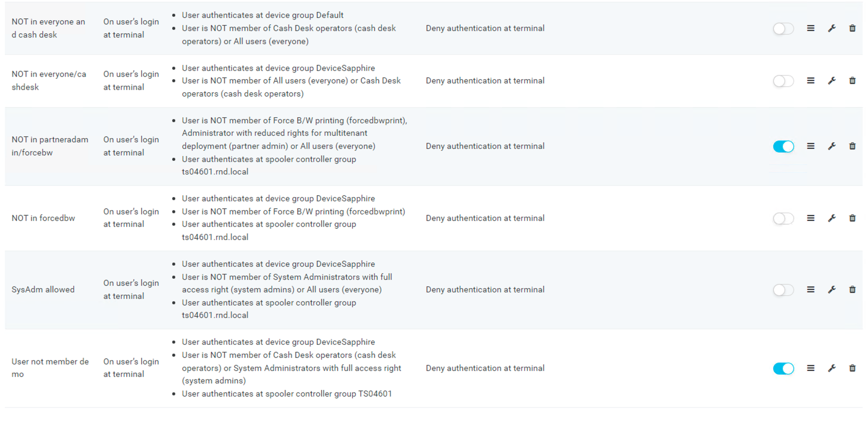Turn on the 'NOT in forcedbw' rule
The image size is (868, 424).
(783, 219)
